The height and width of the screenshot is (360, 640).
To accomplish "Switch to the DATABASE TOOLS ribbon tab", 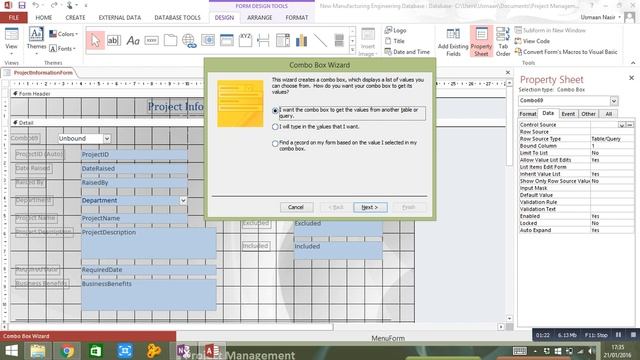I will [177, 18].
